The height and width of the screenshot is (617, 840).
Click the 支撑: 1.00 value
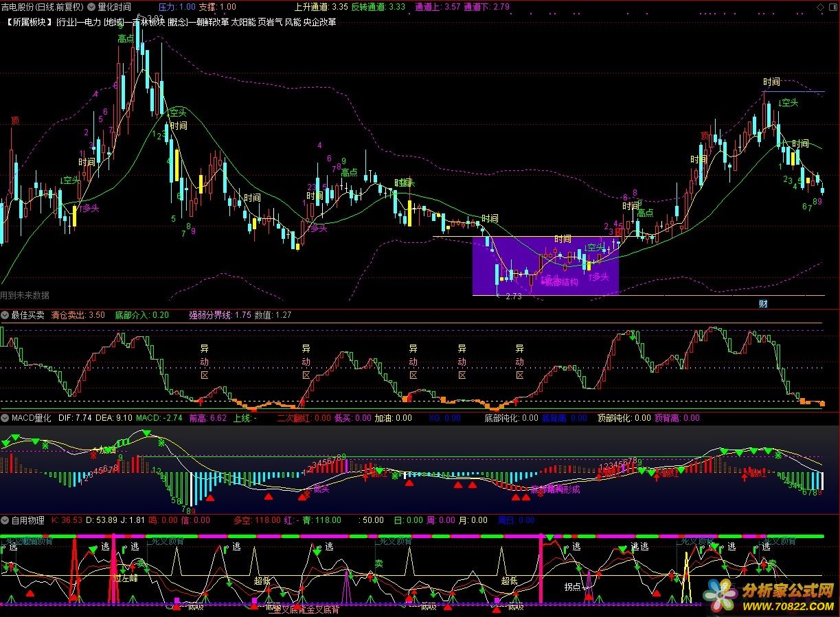coord(217,7)
